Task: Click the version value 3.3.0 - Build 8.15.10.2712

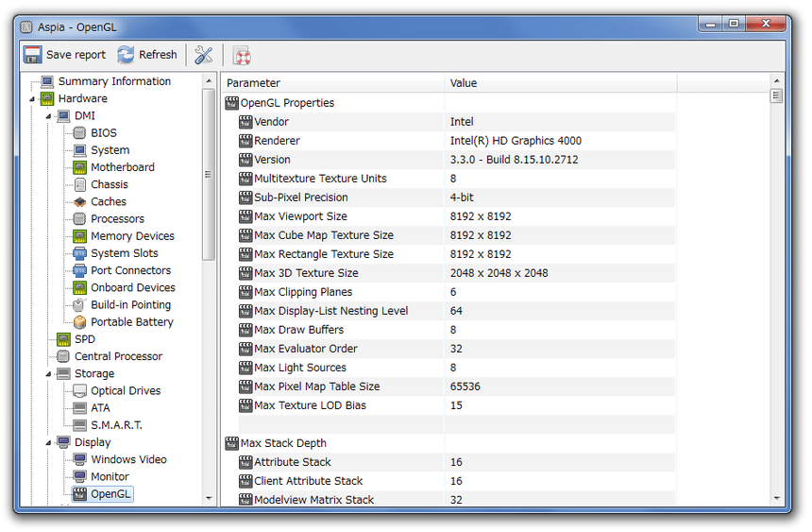Action: (514, 160)
